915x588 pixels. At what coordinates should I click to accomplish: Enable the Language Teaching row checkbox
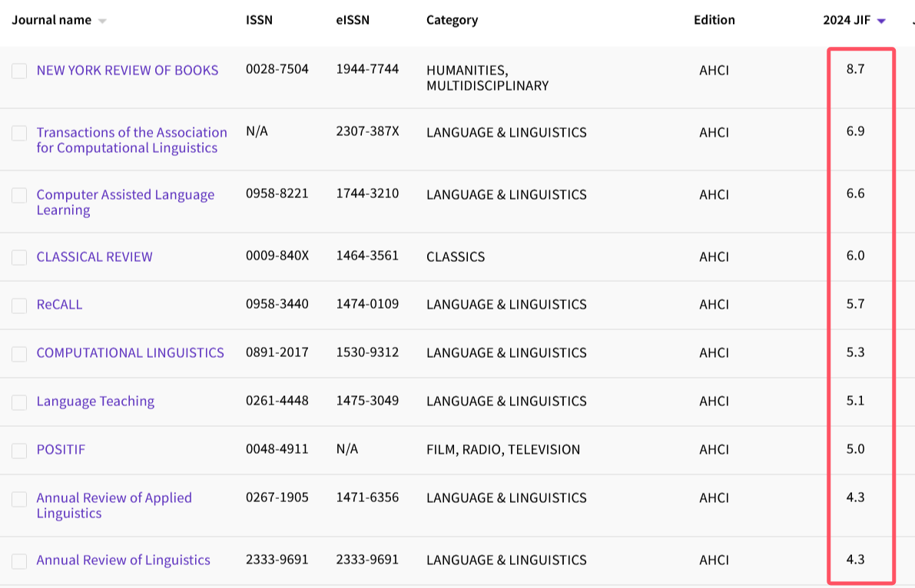(x=19, y=402)
